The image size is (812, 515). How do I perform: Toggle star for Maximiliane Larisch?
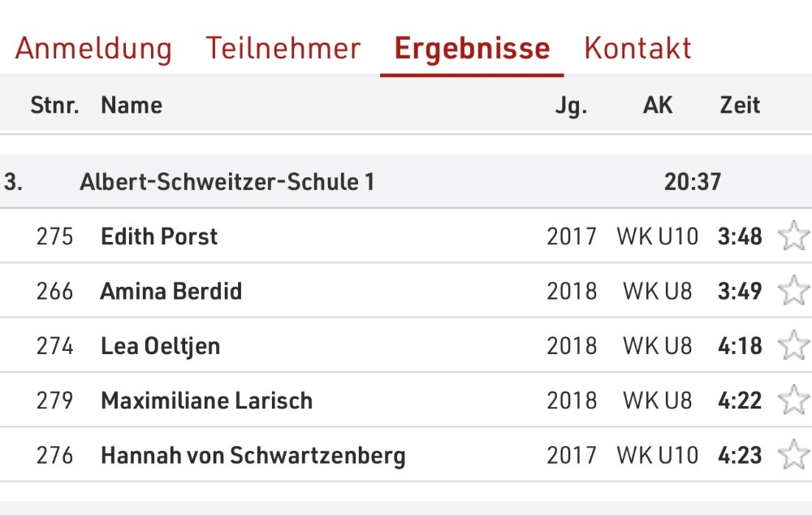point(794,400)
